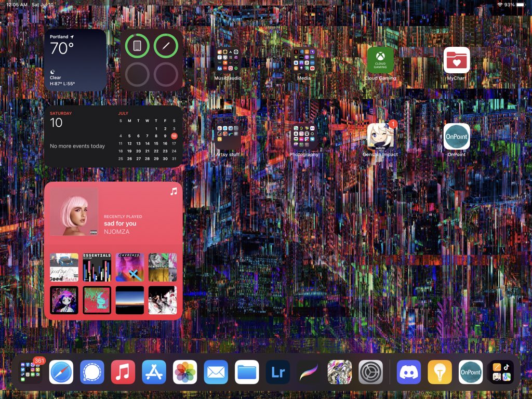Open the Apple Music app in dock
Viewport: 532px width, 399px height.
point(123,372)
